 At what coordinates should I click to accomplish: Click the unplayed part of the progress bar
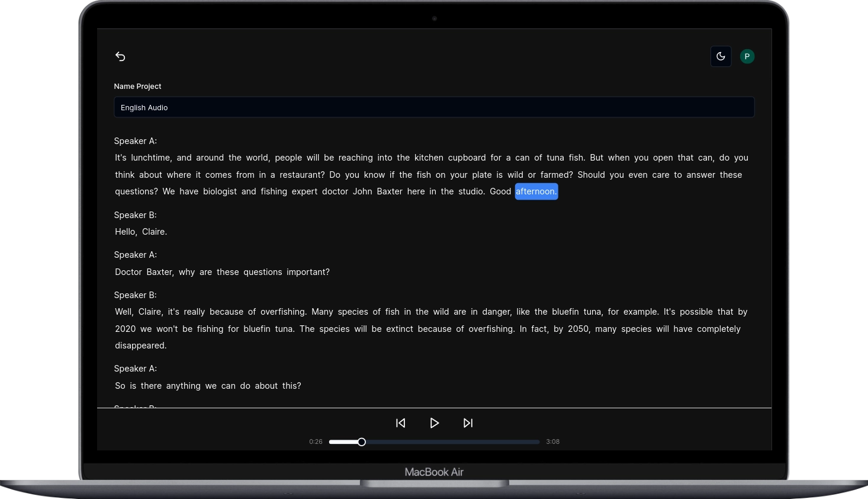point(450,442)
